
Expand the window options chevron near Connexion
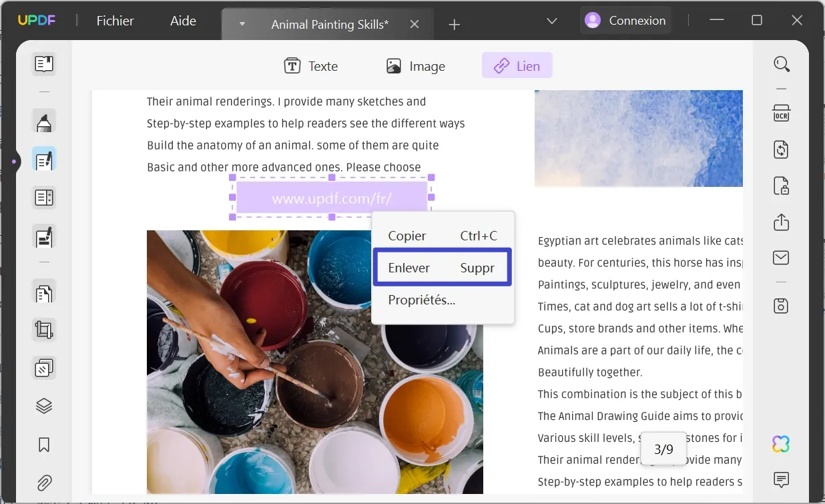(x=552, y=21)
